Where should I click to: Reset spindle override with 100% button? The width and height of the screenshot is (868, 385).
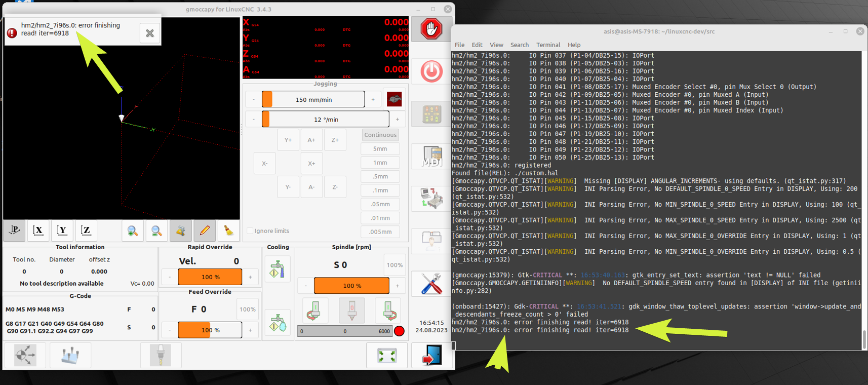(x=394, y=265)
